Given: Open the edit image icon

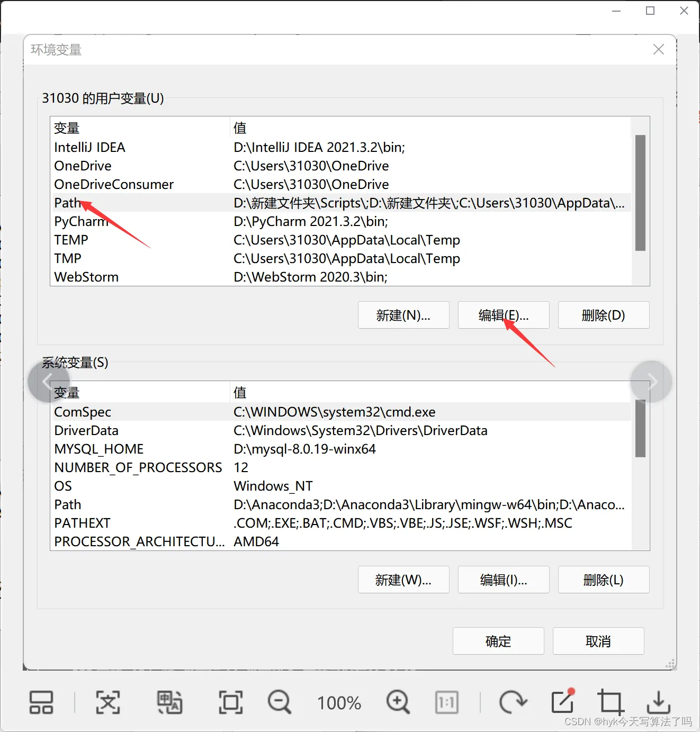Looking at the screenshot, I should coord(563,701).
